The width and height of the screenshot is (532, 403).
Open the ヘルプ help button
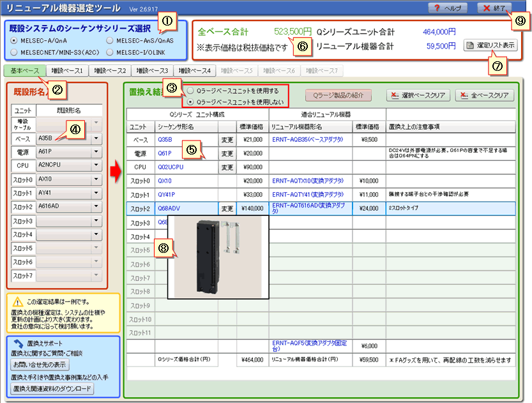449,8
